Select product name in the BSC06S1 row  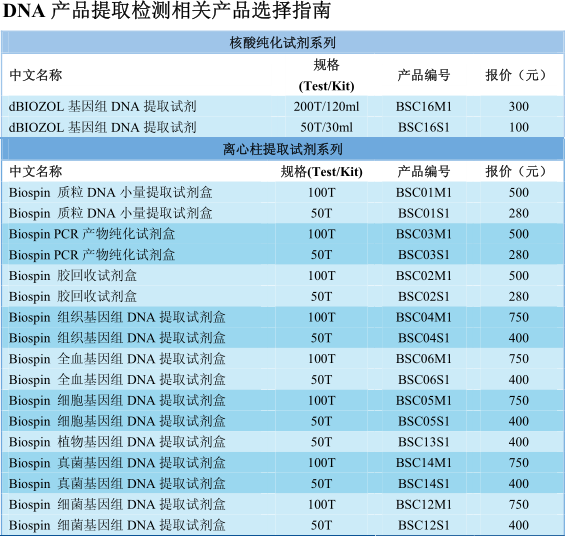117,380
